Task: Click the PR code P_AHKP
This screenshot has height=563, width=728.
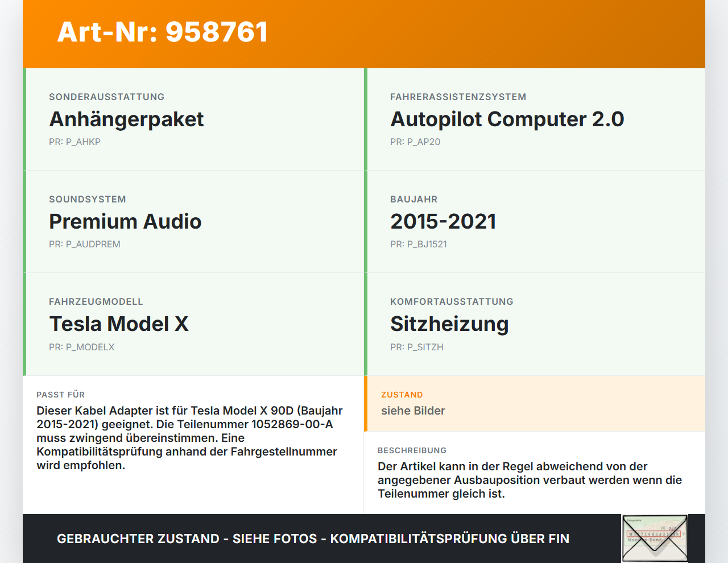Action: tap(75, 142)
